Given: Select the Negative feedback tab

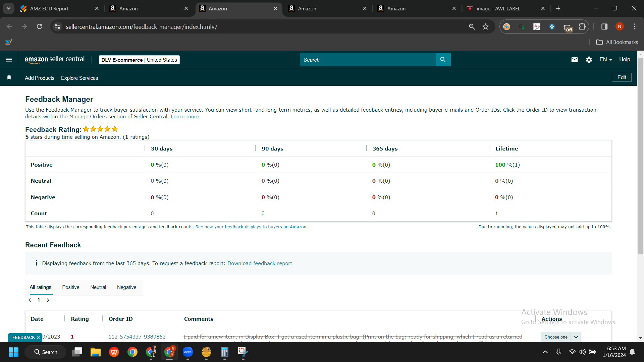Looking at the screenshot, I should (127, 287).
